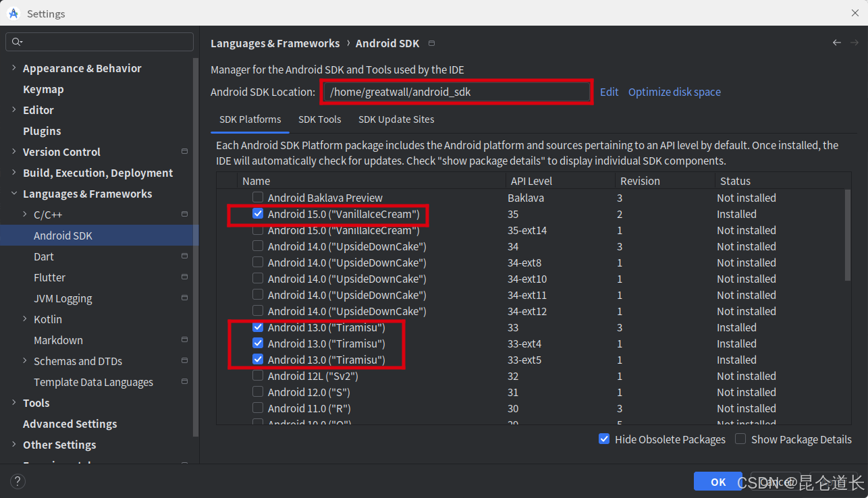The width and height of the screenshot is (868, 498).
Task: Sort table by Name column header
Action: coord(371,181)
